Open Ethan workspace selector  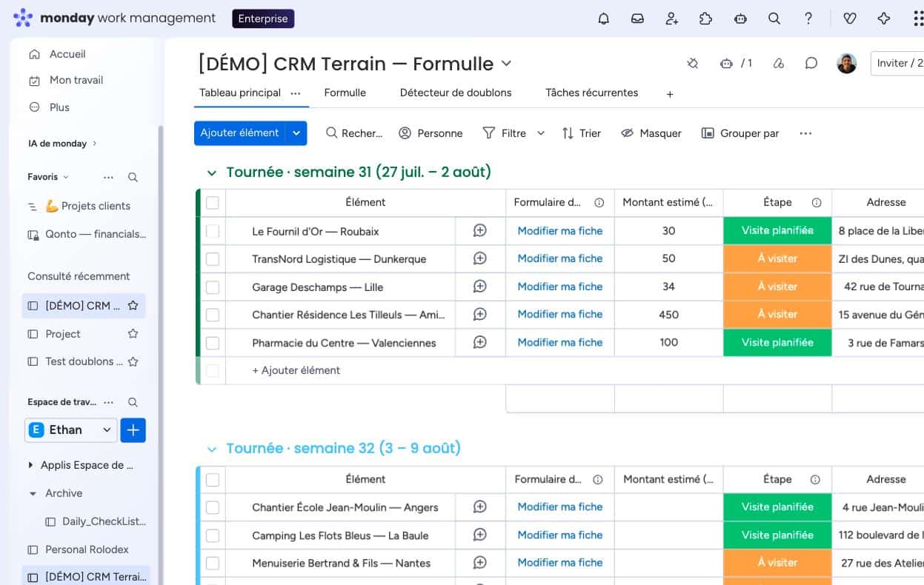pos(70,429)
